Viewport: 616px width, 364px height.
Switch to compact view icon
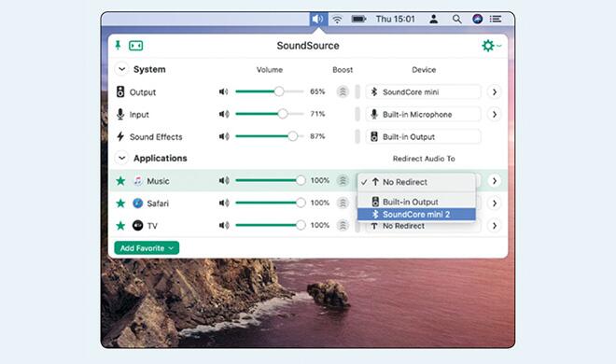(136, 46)
